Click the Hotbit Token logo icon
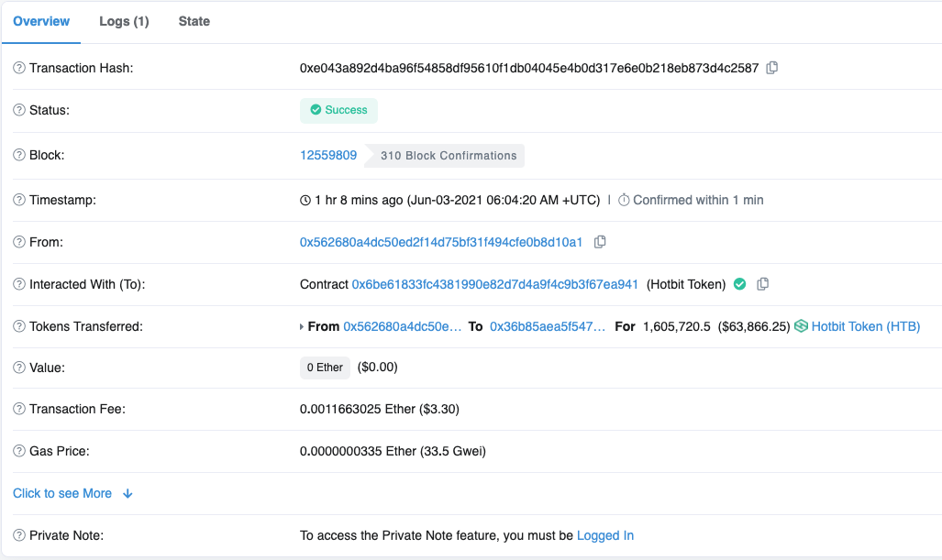This screenshot has width=942, height=560. click(801, 326)
